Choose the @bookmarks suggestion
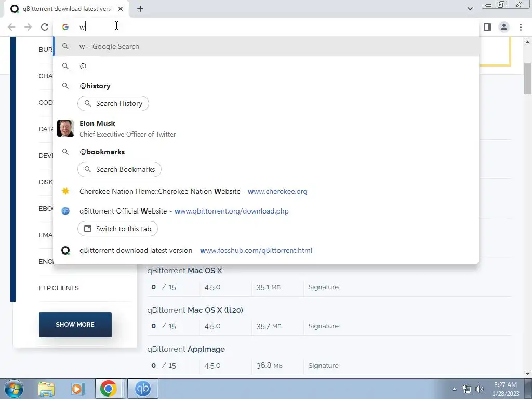This screenshot has width=532, height=399. [267, 152]
